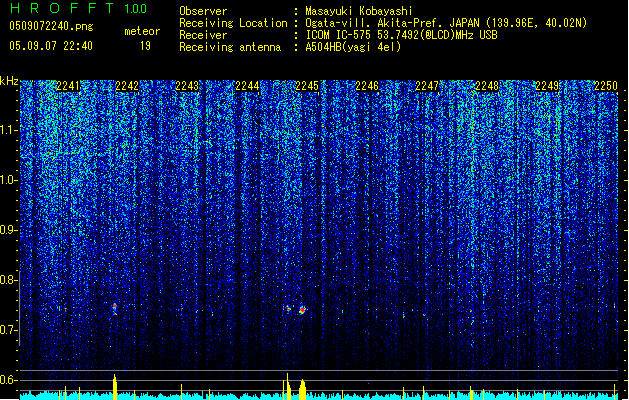Screen dimensions: 629x400
Task: Click the meteor count value 19
Action: click(145, 46)
